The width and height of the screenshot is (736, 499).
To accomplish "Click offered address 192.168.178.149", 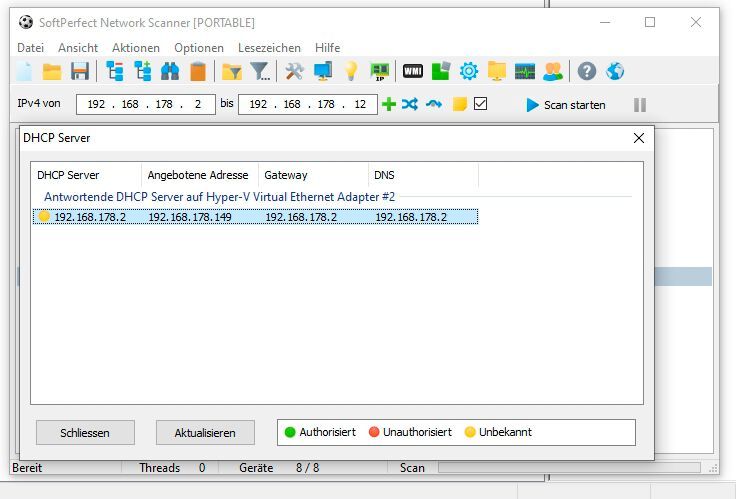I will pyautogui.click(x=190, y=217).
